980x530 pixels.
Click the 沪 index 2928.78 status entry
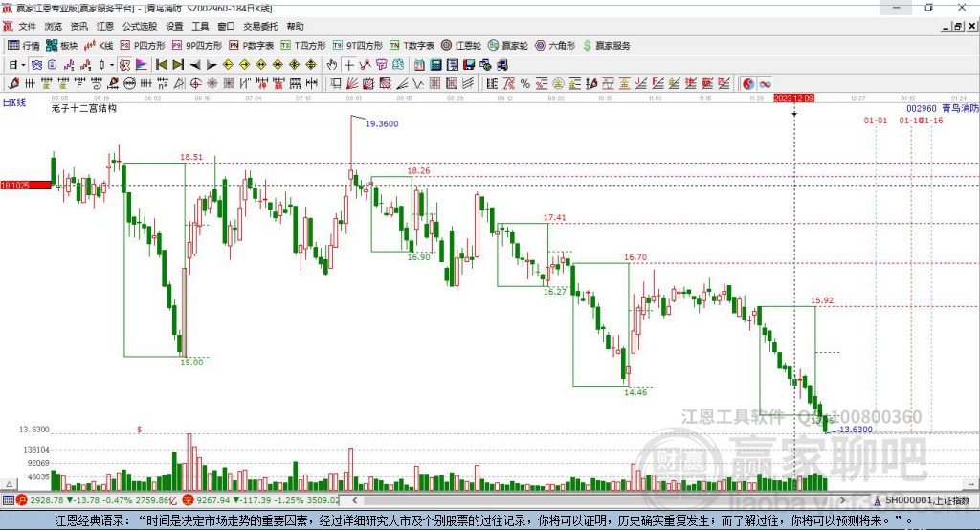[x=95, y=500]
